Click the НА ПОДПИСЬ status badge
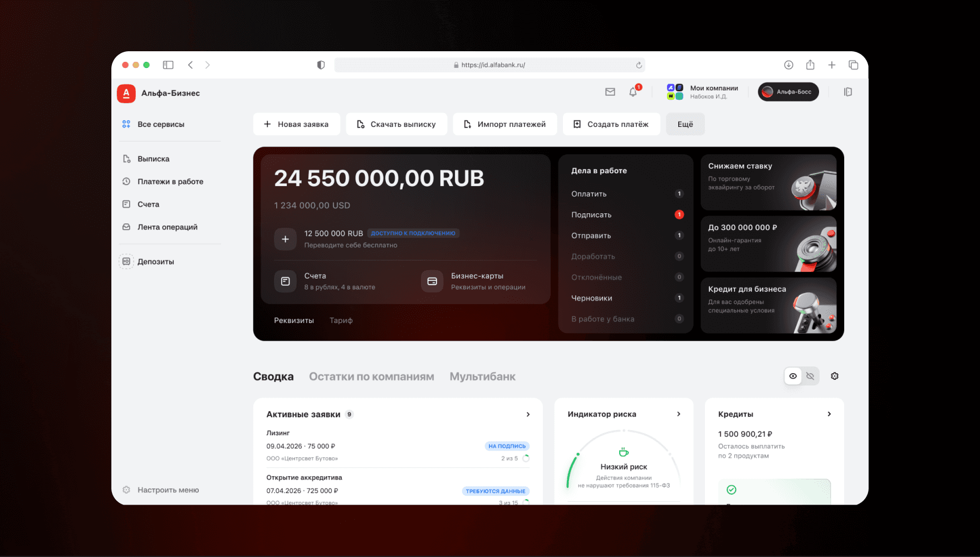Screen dimensions: 980x557 pos(507,446)
